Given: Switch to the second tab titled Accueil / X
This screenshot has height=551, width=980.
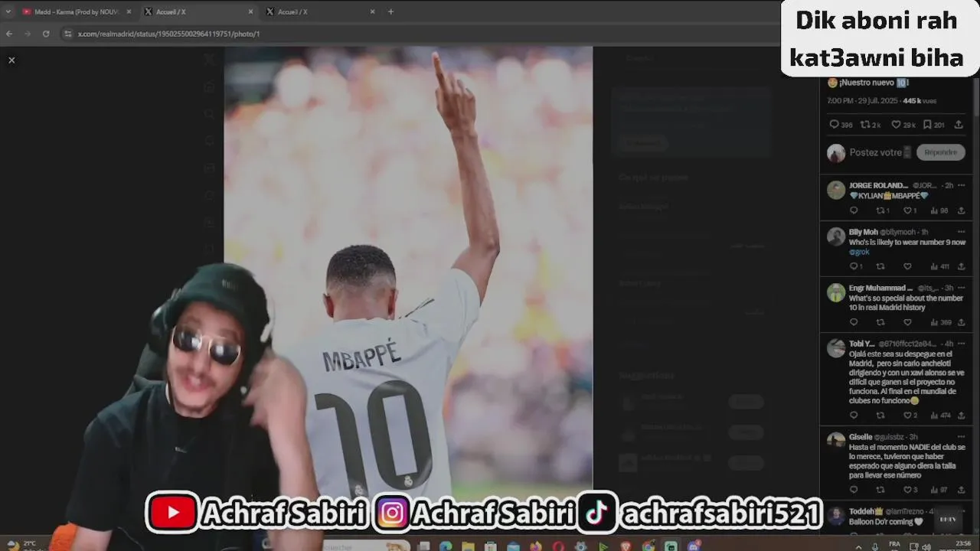Looking at the screenshot, I should (x=322, y=11).
